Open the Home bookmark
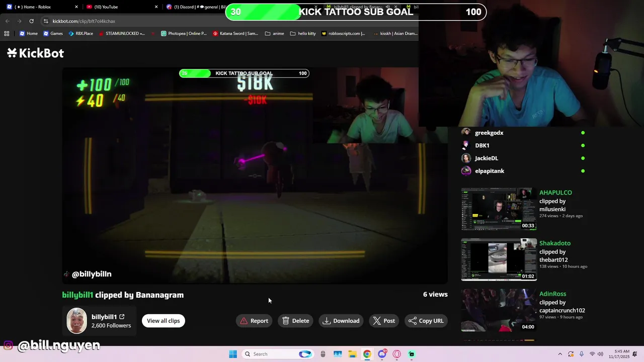Image resolution: width=644 pixels, height=362 pixels. (x=28, y=34)
